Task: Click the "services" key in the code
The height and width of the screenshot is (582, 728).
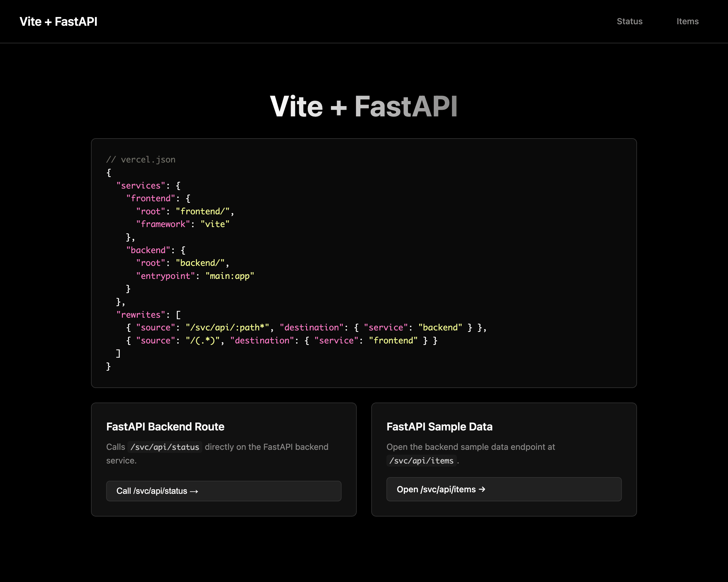Action: [141, 186]
